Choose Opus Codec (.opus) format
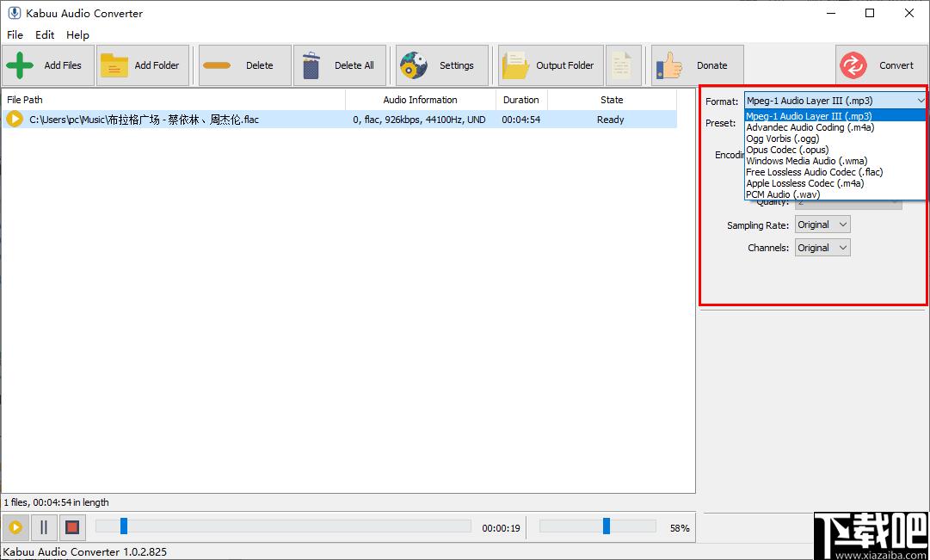This screenshot has width=930, height=560. pos(835,150)
